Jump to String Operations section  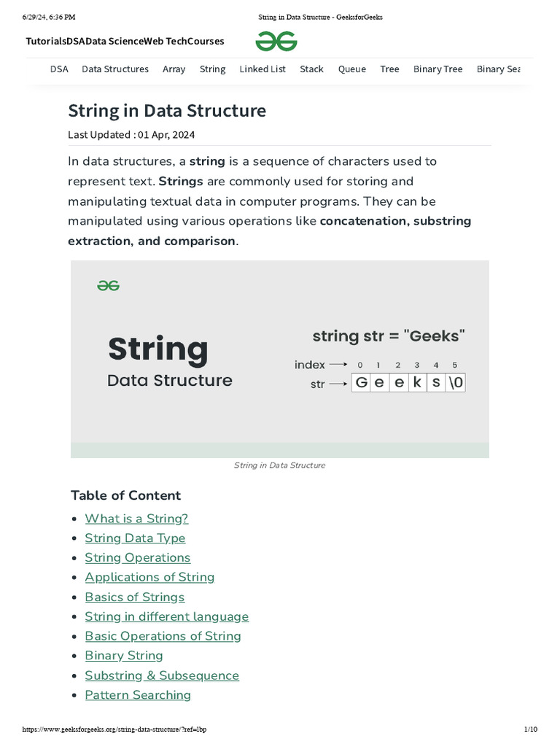tap(137, 558)
